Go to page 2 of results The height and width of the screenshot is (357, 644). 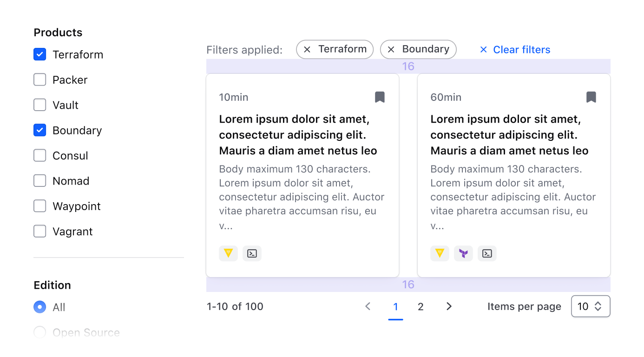[x=421, y=306]
